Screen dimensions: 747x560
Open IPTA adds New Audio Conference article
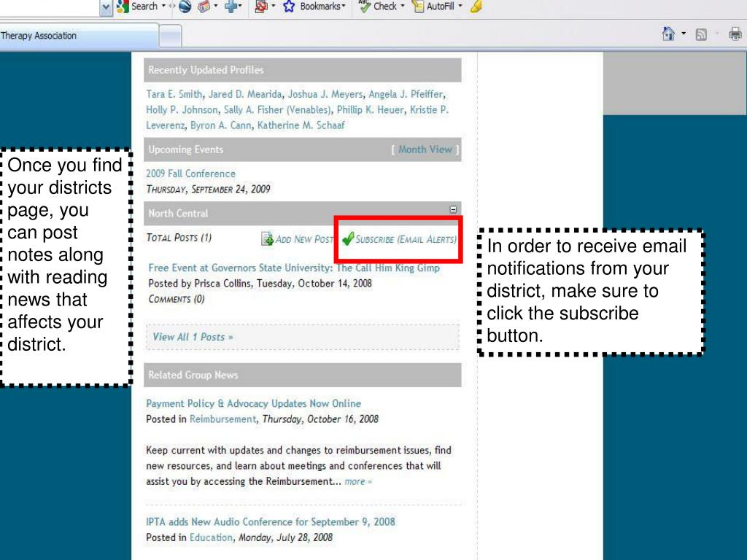(271, 522)
